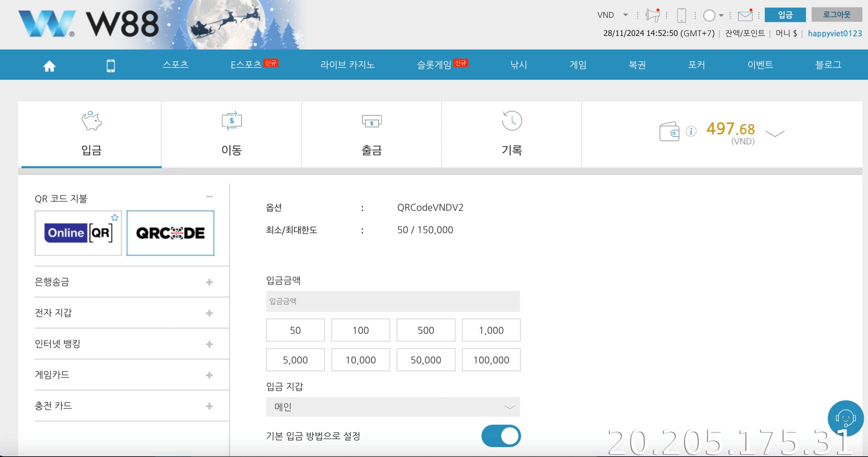The width and height of the screenshot is (868, 457).
Task: Choose the 5,000 amount button
Action: point(295,360)
